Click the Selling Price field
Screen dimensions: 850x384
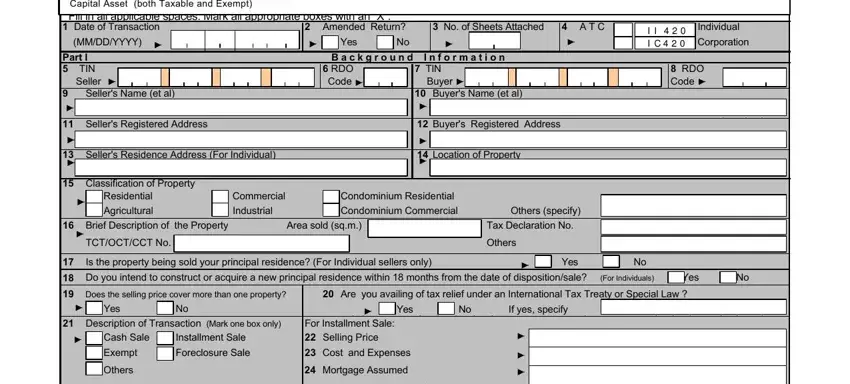[x=658, y=338]
